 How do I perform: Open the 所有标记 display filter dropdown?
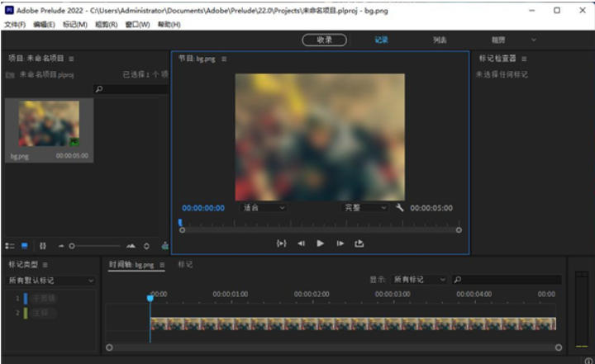point(420,280)
